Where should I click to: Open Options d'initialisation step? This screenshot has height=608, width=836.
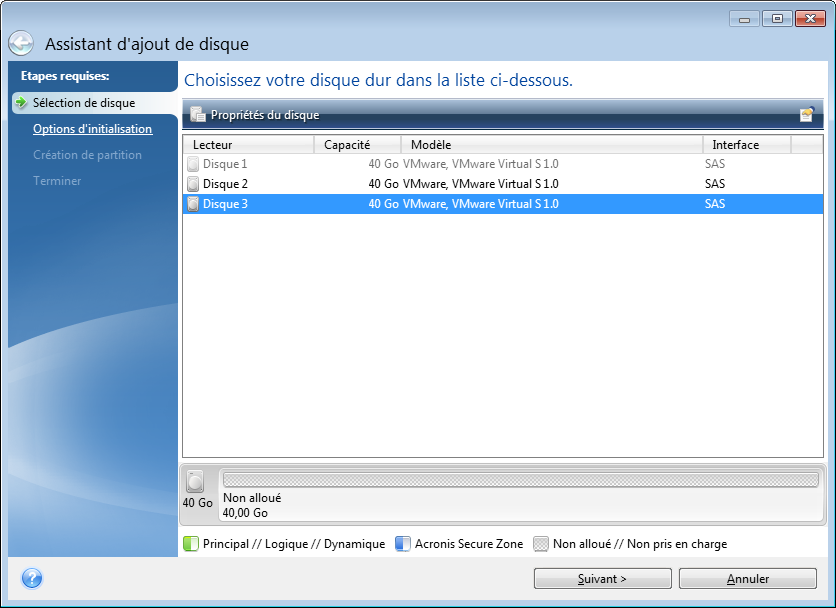[92, 129]
